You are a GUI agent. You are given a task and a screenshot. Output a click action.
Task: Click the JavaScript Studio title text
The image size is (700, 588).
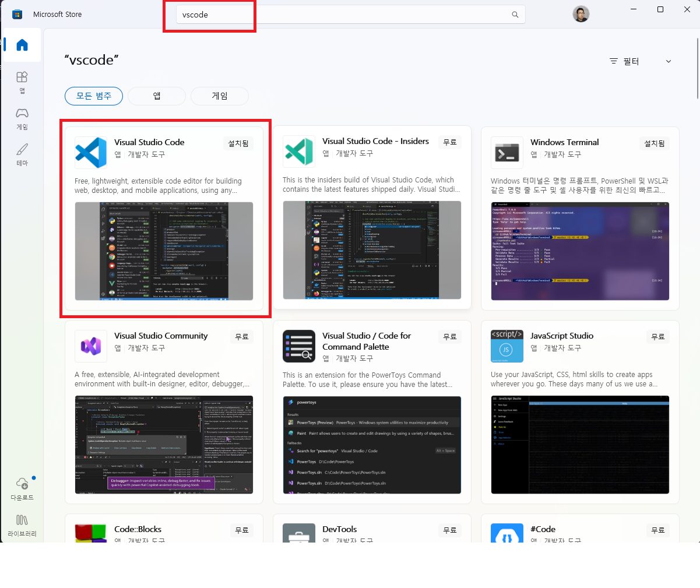[562, 336]
